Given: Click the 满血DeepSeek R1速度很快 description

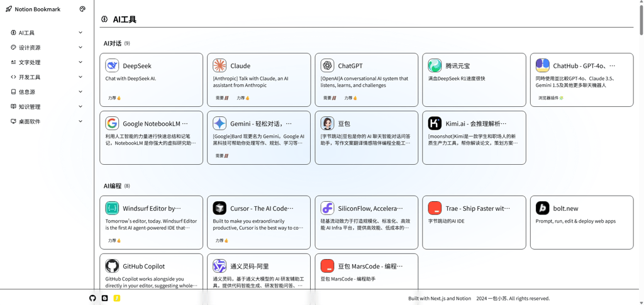Looking at the screenshot, I should pyautogui.click(x=457, y=79).
